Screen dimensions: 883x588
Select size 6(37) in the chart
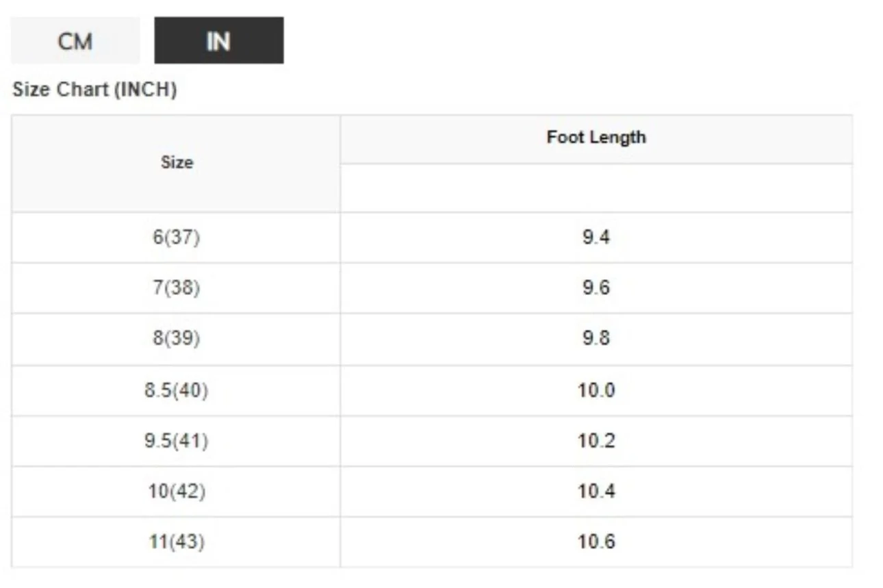[177, 237]
